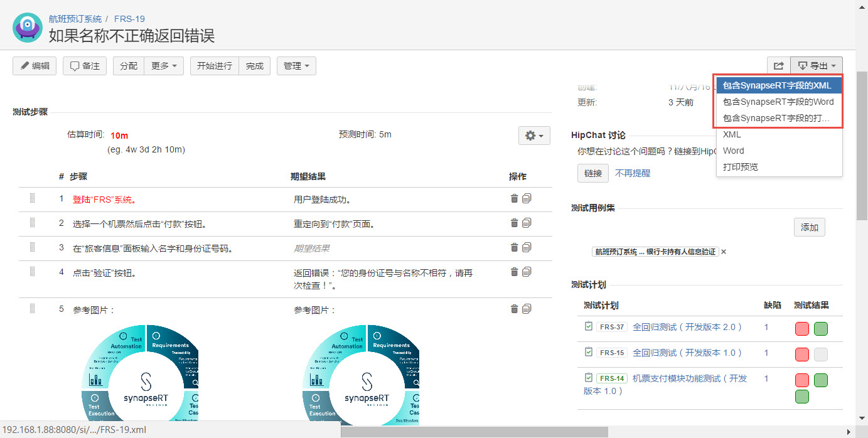The height and width of the screenshot is (438, 868).
Task: Select 包含SynapseRT字段的XML export option
Action: (x=779, y=85)
